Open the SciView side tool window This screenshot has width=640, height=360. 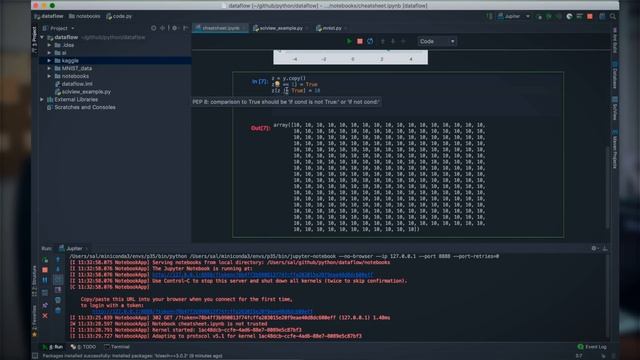click(615, 109)
